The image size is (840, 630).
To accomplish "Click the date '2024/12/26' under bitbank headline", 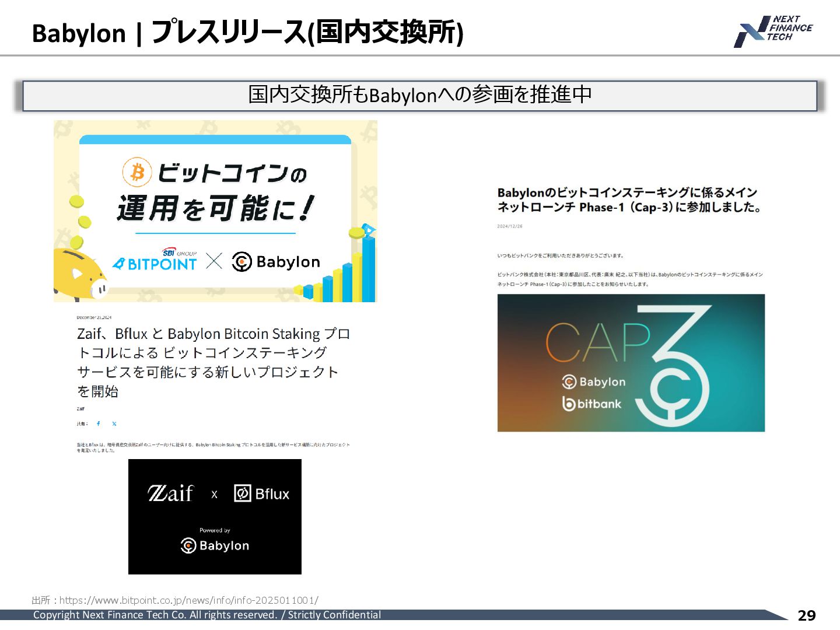I will click(510, 226).
